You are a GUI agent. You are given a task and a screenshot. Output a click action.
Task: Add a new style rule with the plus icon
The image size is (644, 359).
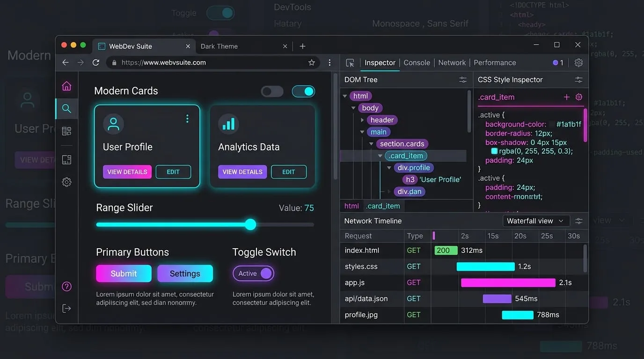coord(566,97)
